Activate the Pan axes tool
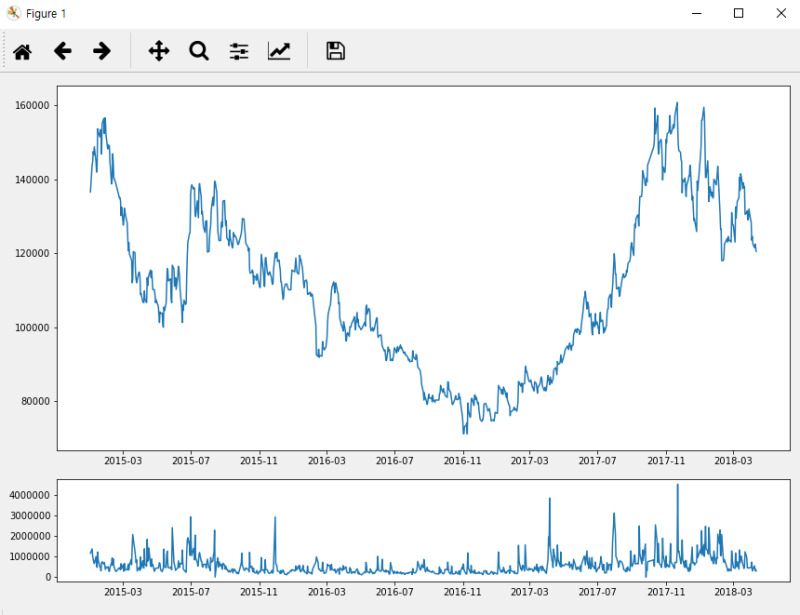 click(159, 51)
